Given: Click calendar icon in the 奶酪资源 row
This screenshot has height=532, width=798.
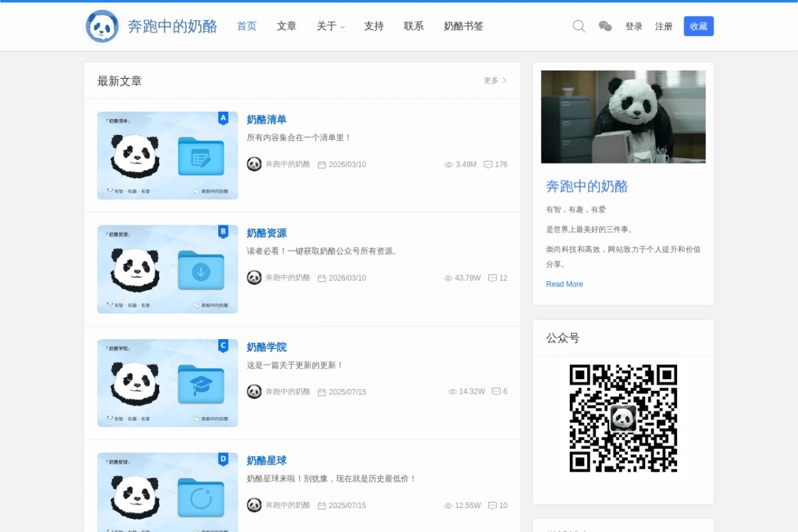Looking at the screenshot, I should tap(322, 279).
